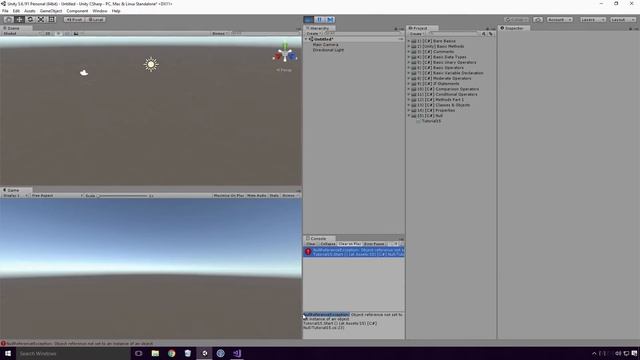Open the Hierarchy Create dropdown
Screen dimensions: 640x360
tap(313, 33)
